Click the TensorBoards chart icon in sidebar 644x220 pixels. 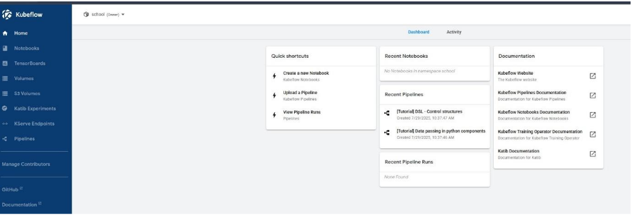click(5, 64)
